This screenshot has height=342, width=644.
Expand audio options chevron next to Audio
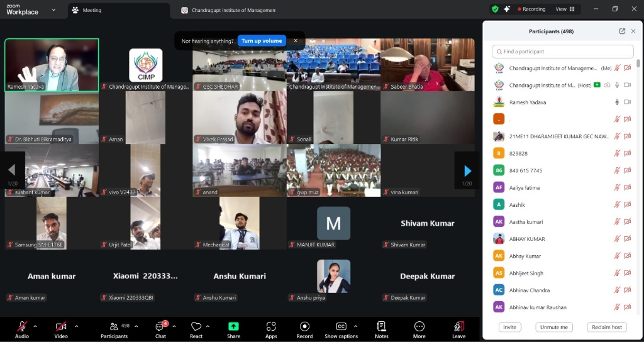click(35, 326)
